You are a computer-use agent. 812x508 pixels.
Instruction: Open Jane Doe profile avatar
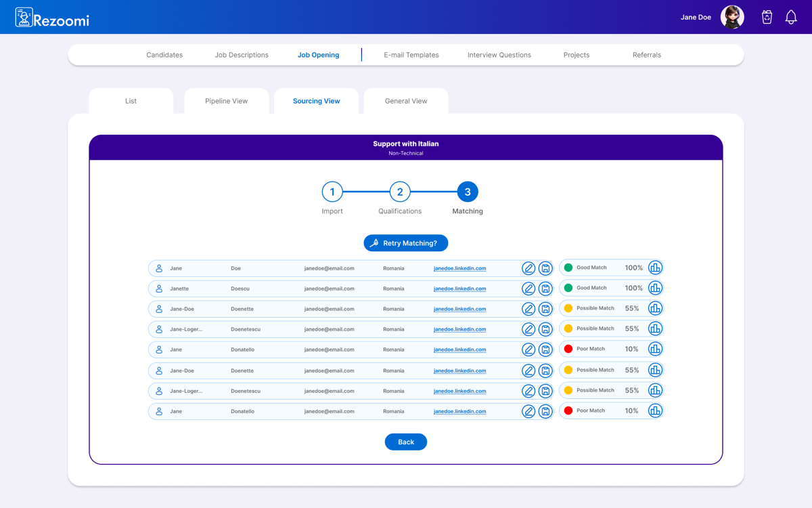[x=732, y=17]
